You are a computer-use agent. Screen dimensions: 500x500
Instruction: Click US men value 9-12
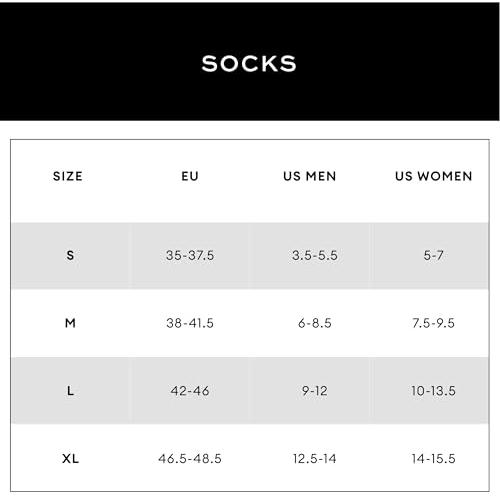(x=315, y=390)
